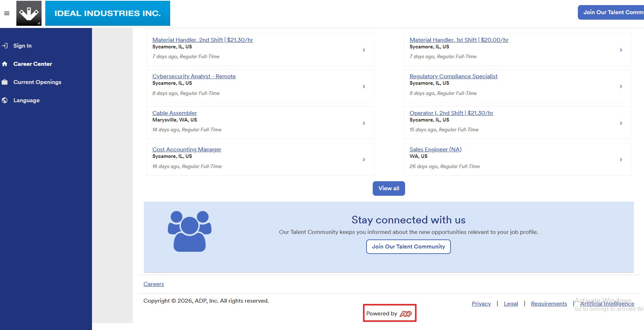644x330 pixels.
Task: Click the Sign In arrow icon
Action: click(5, 45)
